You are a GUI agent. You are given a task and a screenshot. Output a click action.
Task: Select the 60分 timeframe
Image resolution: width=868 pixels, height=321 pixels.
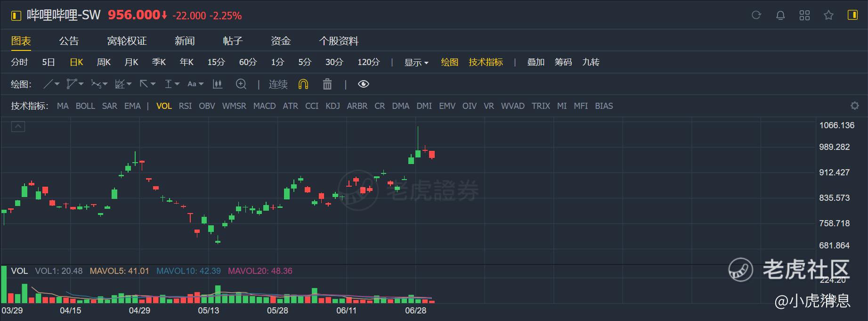(248, 62)
